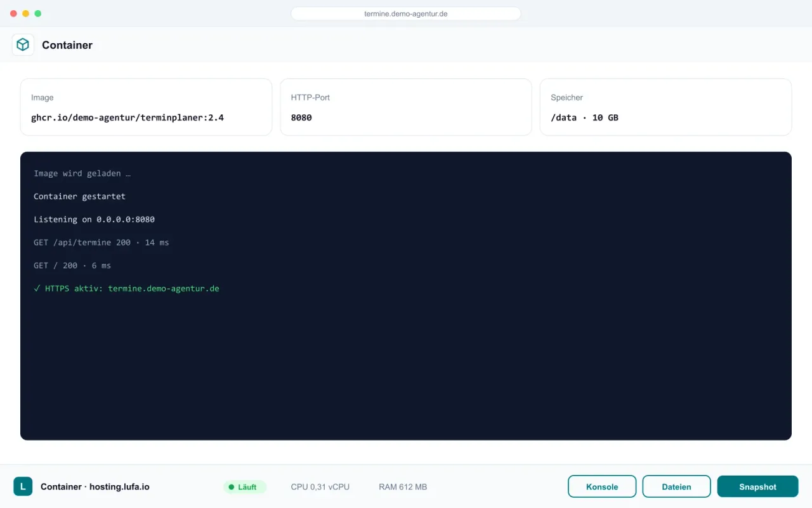The height and width of the screenshot is (508, 812).
Task: Click Container · hosting.lufa.io footer label
Action: coord(95,487)
